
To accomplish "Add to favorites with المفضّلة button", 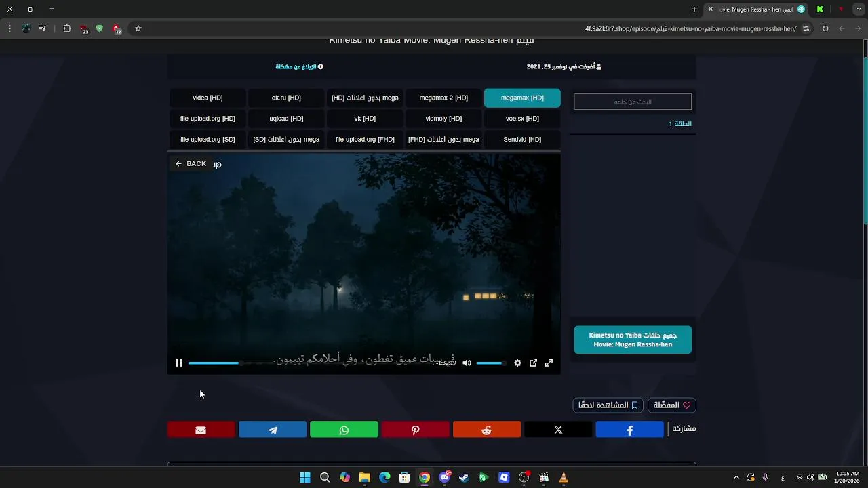I will point(672,405).
